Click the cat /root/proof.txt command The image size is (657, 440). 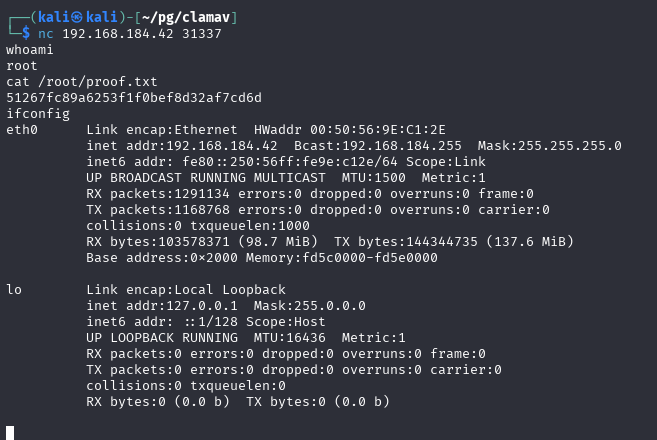82,82
